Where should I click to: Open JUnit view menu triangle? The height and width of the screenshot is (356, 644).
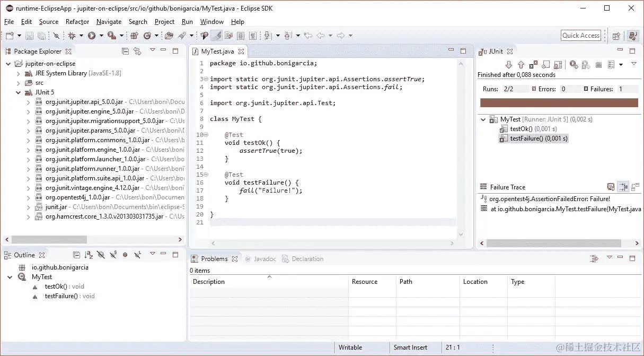[634, 63]
